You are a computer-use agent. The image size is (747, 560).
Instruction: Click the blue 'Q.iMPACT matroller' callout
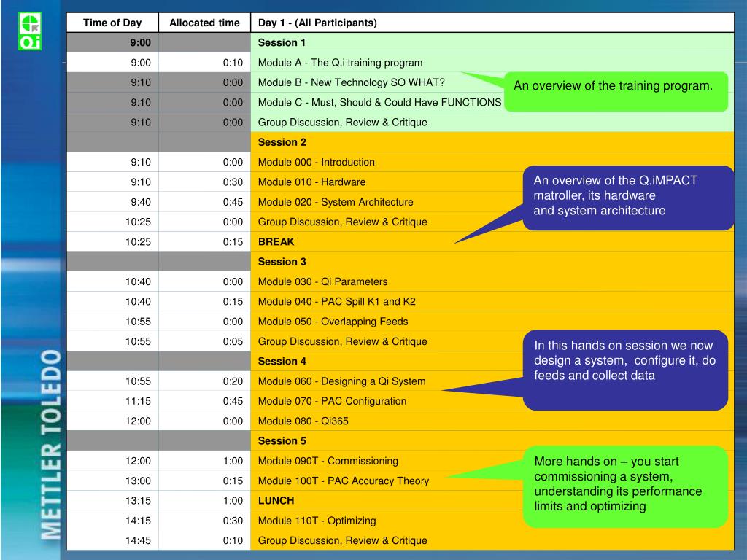(x=628, y=198)
